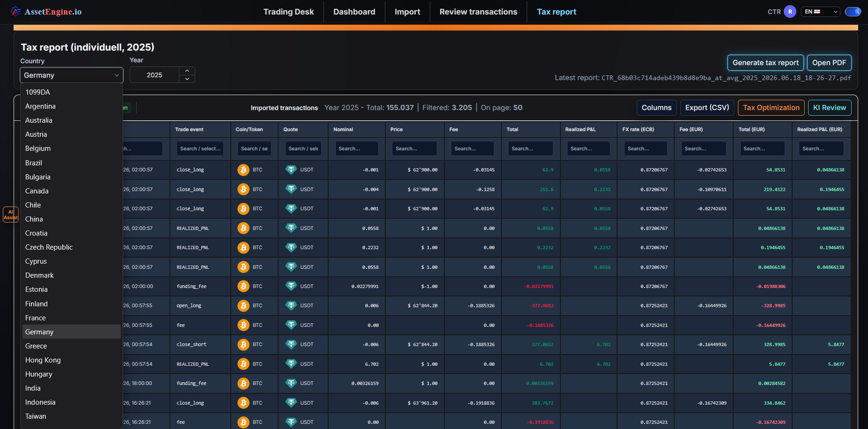868x429 pixels.
Task: Click the AssetEngine.io logo
Action: (46, 12)
